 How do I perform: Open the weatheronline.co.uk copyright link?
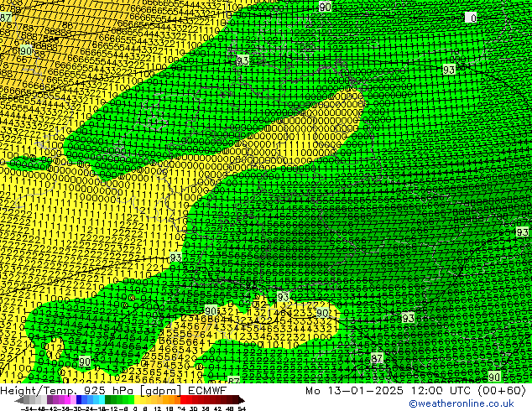[462, 403]
